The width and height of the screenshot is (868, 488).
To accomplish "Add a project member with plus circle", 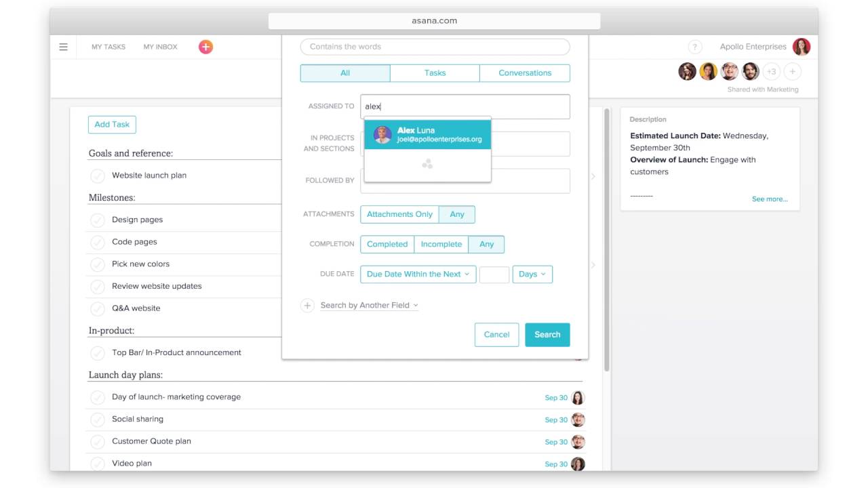I will (x=792, y=71).
